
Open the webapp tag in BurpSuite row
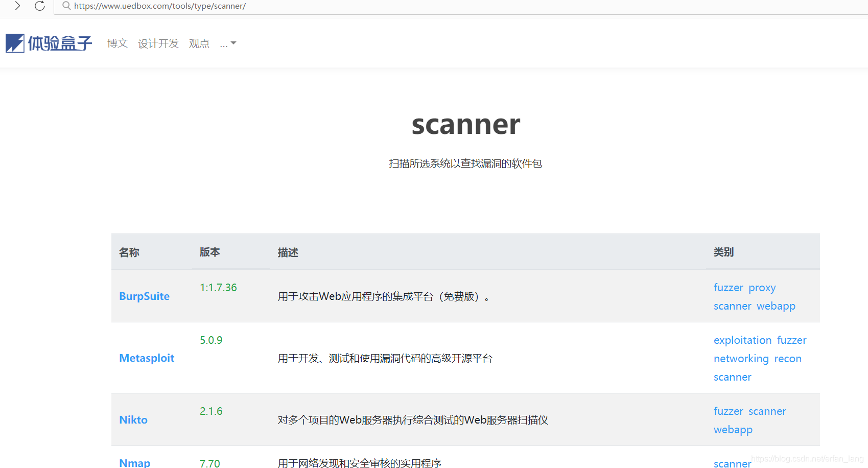[776, 307]
